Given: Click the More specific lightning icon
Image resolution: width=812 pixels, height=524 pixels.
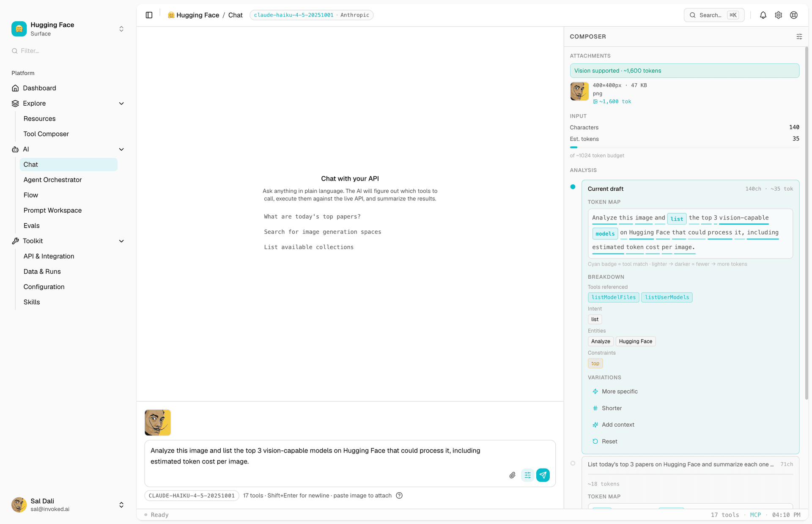Looking at the screenshot, I should point(595,392).
